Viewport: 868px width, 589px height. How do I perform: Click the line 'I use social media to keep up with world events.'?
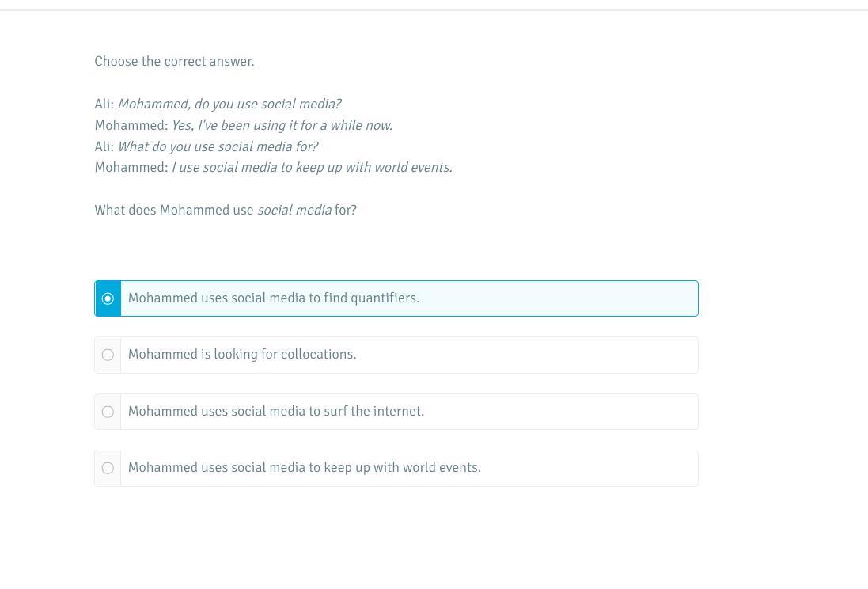click(x=312, y=168)
